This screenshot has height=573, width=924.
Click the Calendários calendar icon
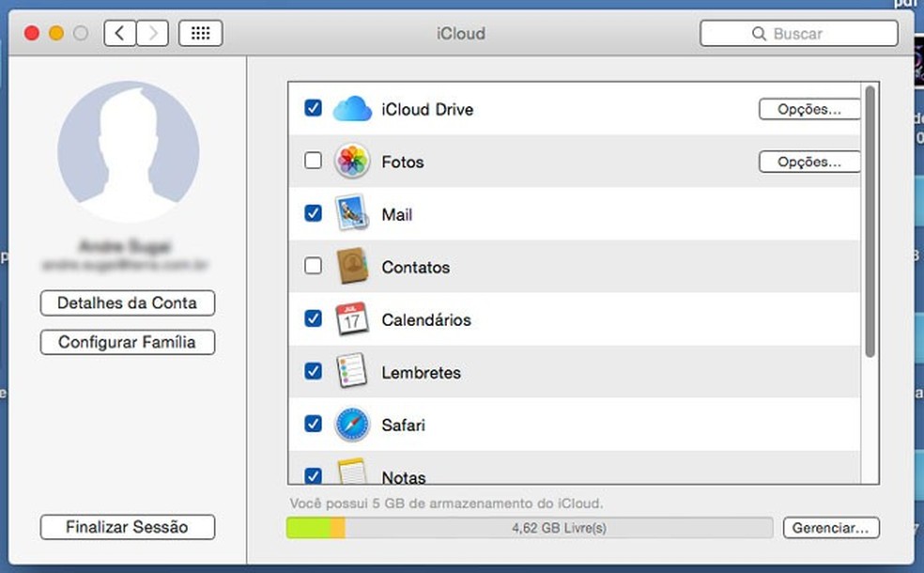352,319
